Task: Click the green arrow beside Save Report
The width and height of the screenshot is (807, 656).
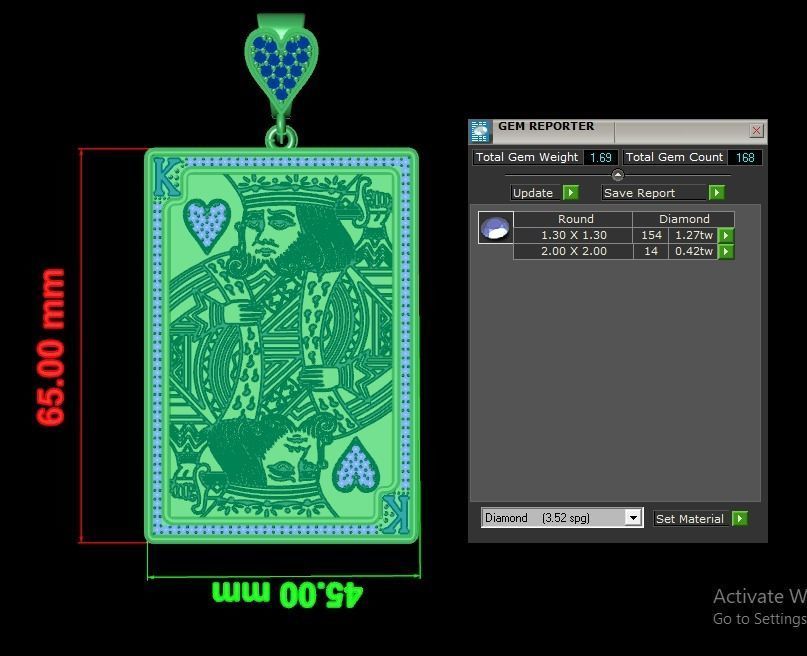Action: tap(717, 192)
